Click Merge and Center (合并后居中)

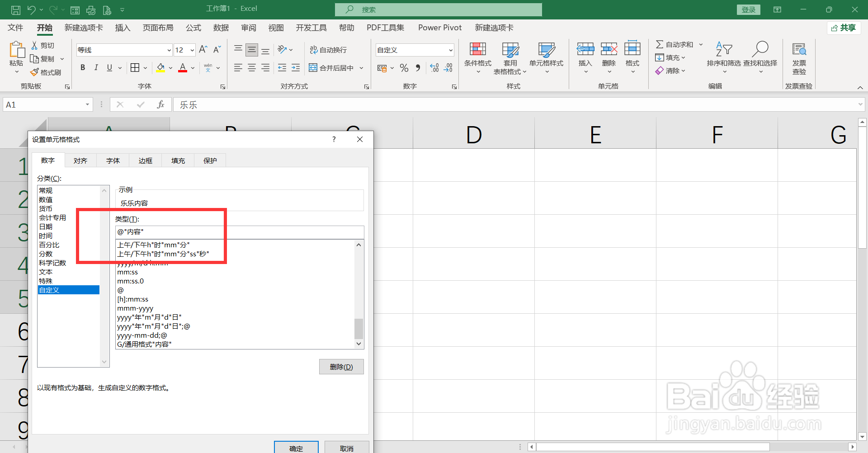point(331,68)
